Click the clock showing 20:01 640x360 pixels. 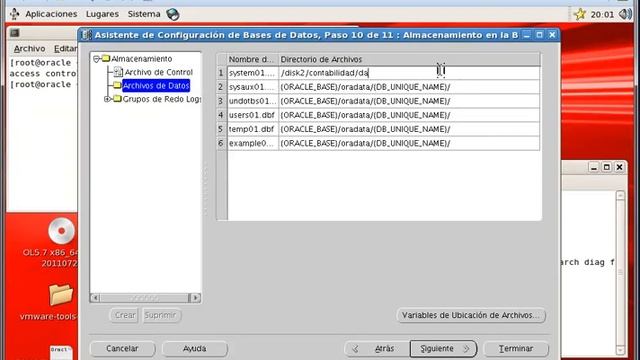(602, 15)
